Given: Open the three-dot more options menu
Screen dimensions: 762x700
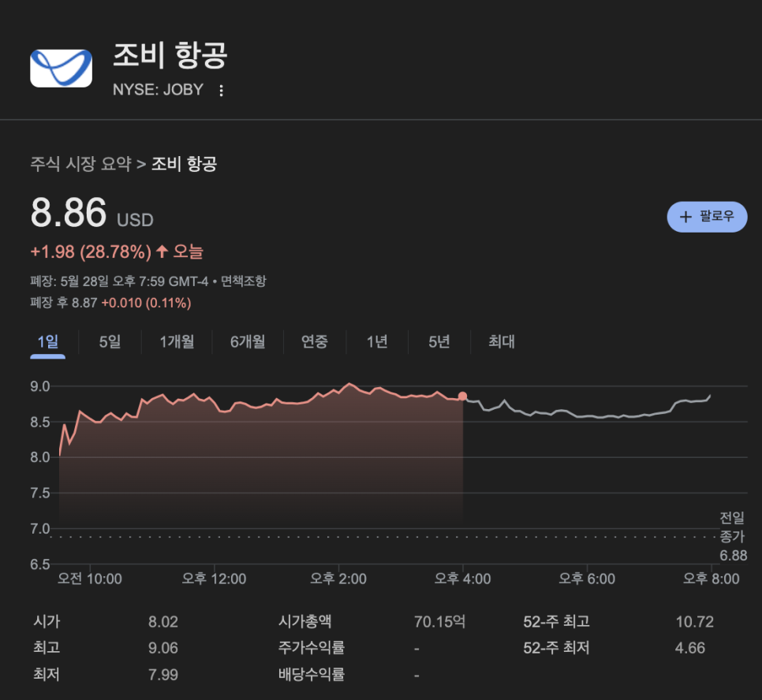Looking at the screenshot, I should pyautogui.click(x=221, y=91).
